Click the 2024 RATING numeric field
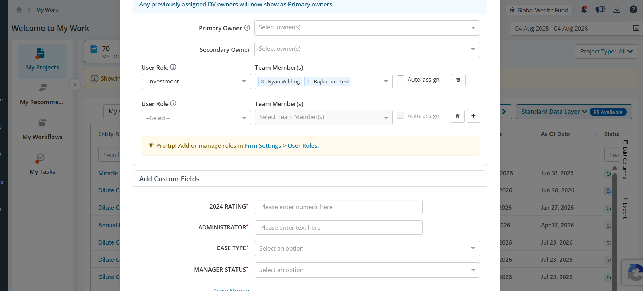Viewport: 644px width, 291px height. (339, 207)
